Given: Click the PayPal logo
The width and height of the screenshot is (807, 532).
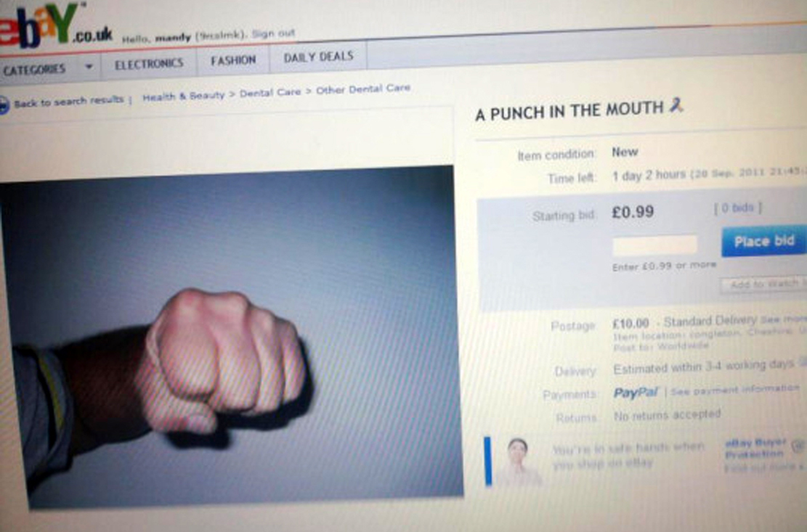Looking at the screenshot, I should [x=636, y=393].
